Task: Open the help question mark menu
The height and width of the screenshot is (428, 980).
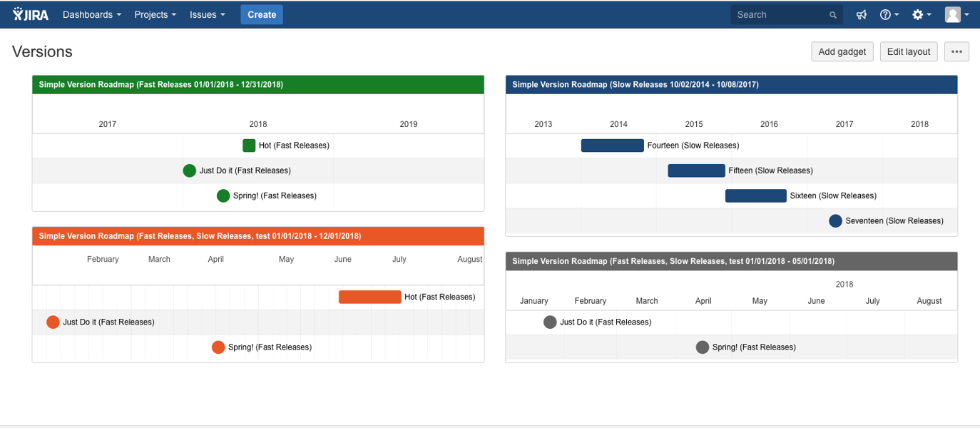Action: click(889, 14)
